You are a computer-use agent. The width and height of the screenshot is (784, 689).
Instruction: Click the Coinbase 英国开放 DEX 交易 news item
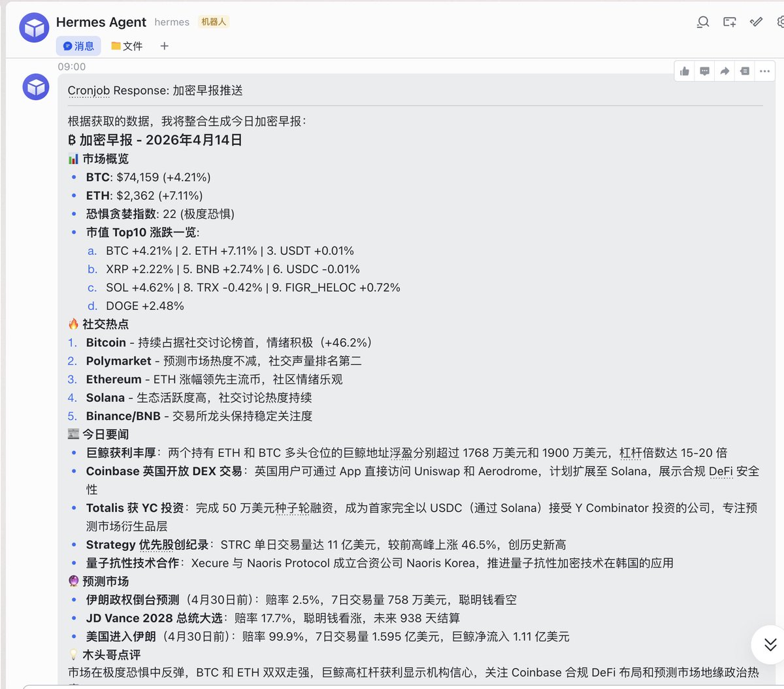click(423, 480)
